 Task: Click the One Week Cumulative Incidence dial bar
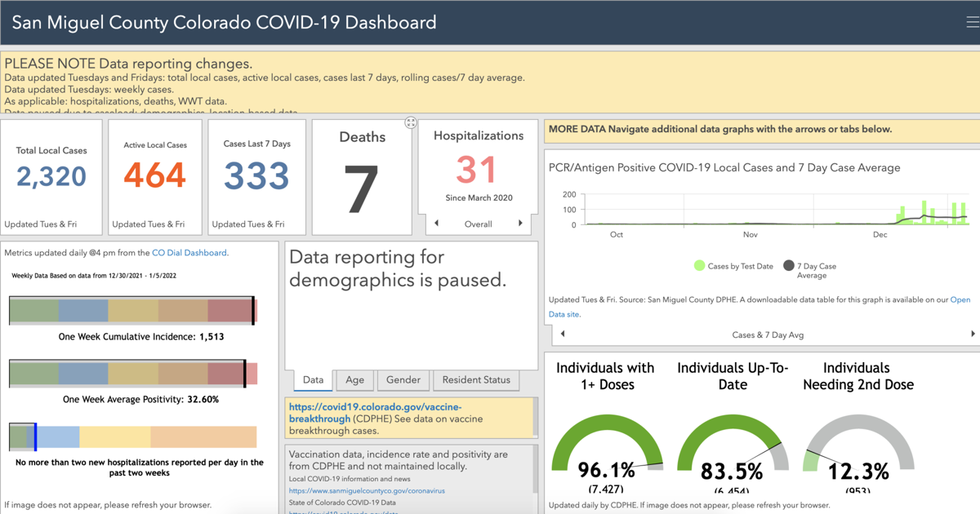tap(133, 311)
